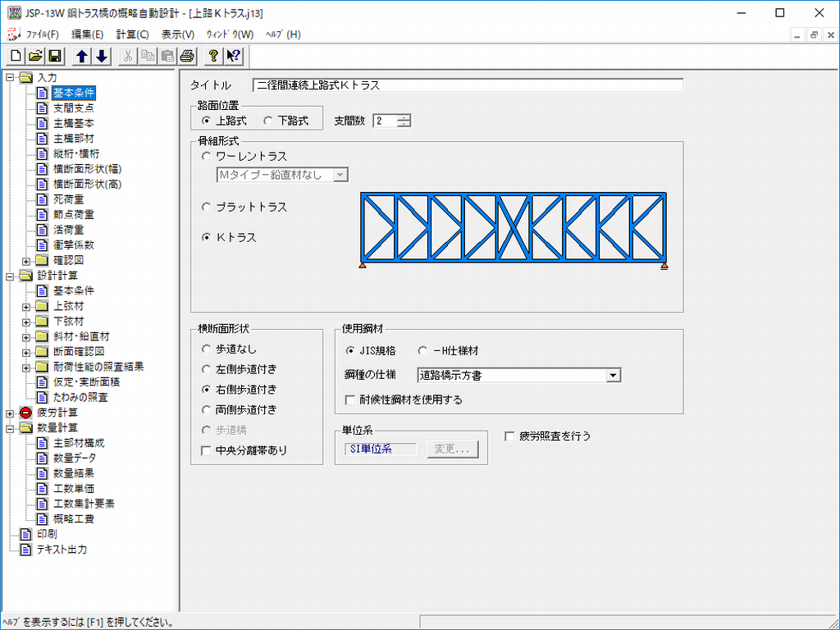Click the New file toolbar icon
Screen dimensions: 840x630
16,56
